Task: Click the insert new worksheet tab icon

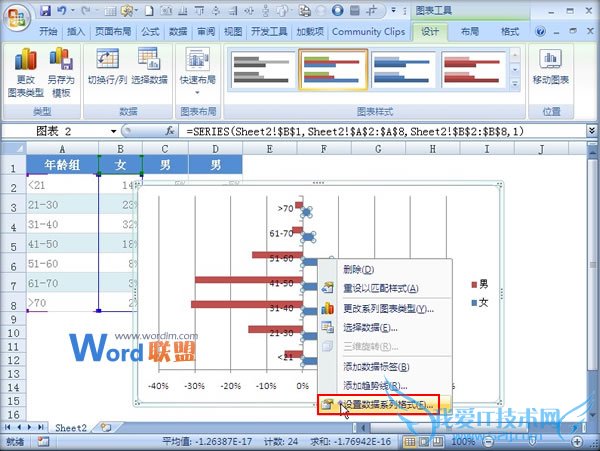Action: (106, 427)
